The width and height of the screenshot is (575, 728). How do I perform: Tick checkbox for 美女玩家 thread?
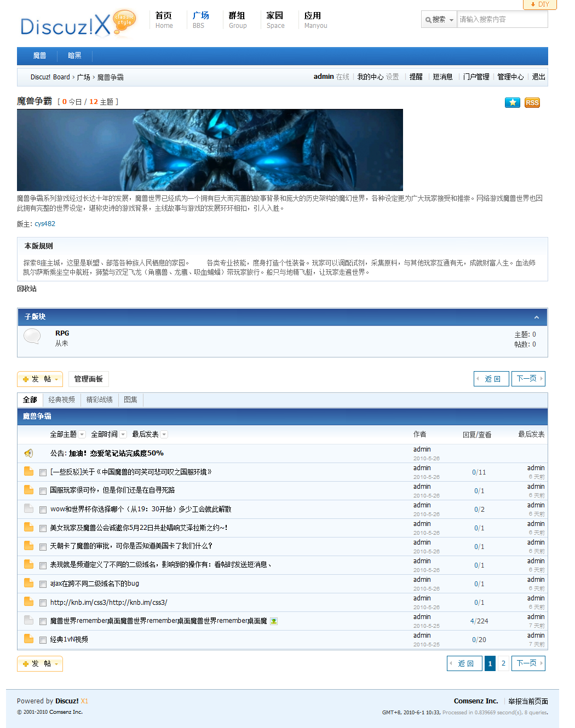click(x=43, y=528)
